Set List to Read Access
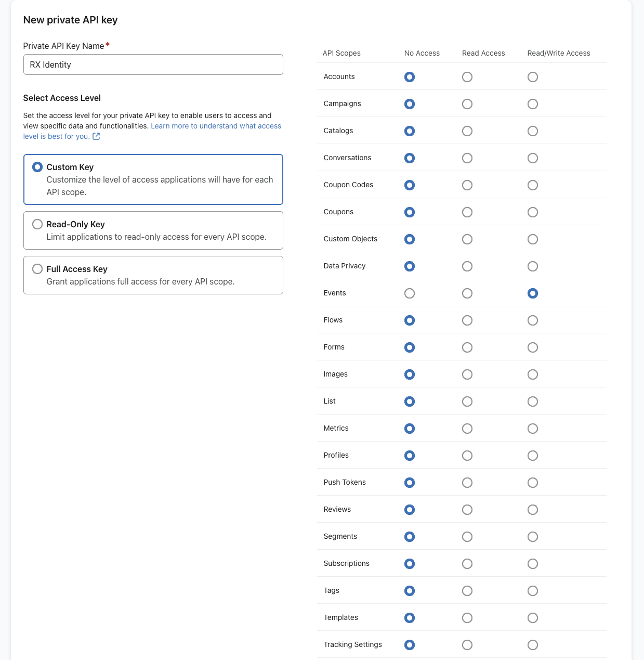The width and height of the screenshot is (644, 660). click(467, 402)
